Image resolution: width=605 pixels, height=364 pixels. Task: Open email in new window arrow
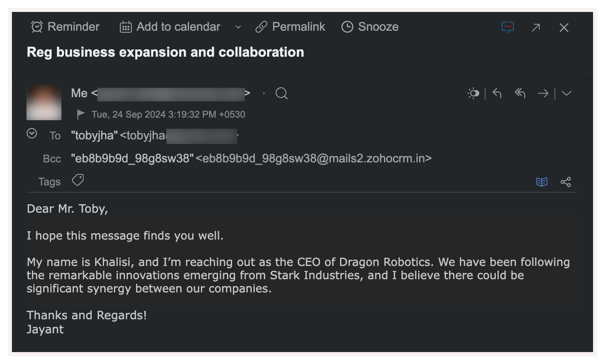tap(536, 28)
